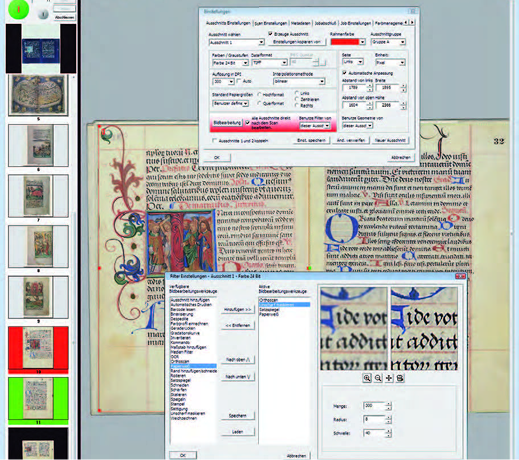Select the Rechts alignment radio button

click(x=297, y=105)
